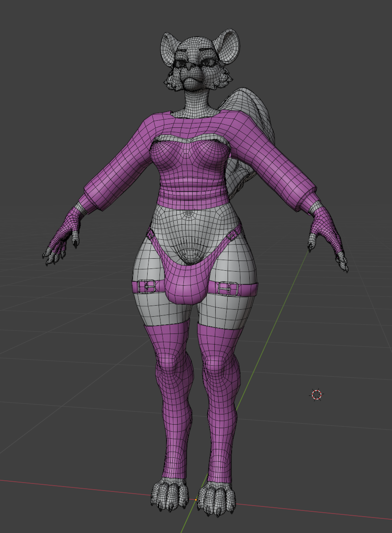Click the pink sleeve on the viewer's left
Viewport: 392px width, 533px height.
click(119, 168)
